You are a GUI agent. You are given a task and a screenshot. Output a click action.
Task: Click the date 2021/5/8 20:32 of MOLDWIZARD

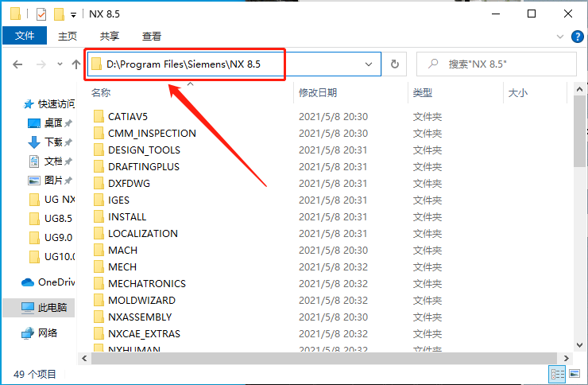point(333,300)
